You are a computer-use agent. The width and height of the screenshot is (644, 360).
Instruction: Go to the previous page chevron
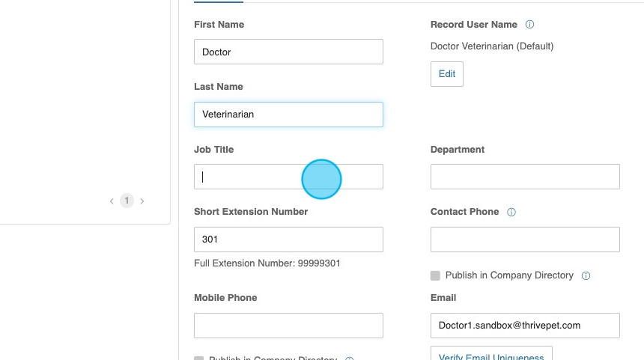[112, 201]
